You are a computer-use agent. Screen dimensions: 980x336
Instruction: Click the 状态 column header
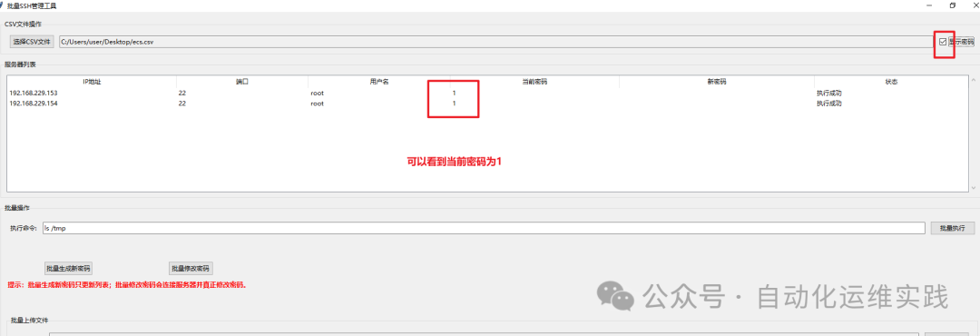tap(891, 82)
